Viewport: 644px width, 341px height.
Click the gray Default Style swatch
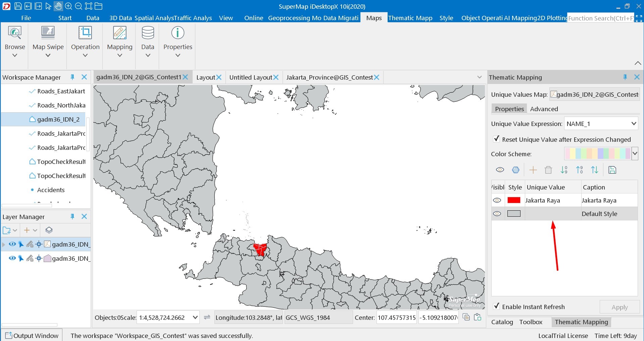[x=514, y=214]
